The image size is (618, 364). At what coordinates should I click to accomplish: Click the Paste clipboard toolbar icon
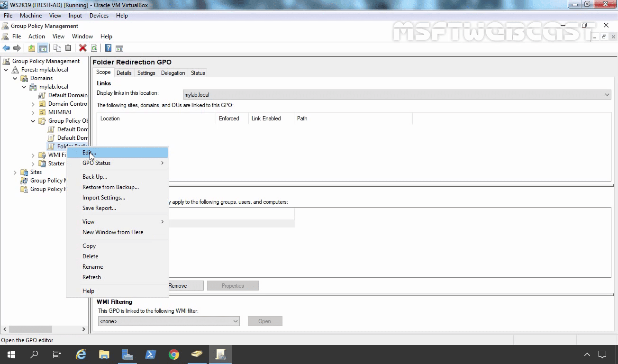tap(68, 48)
